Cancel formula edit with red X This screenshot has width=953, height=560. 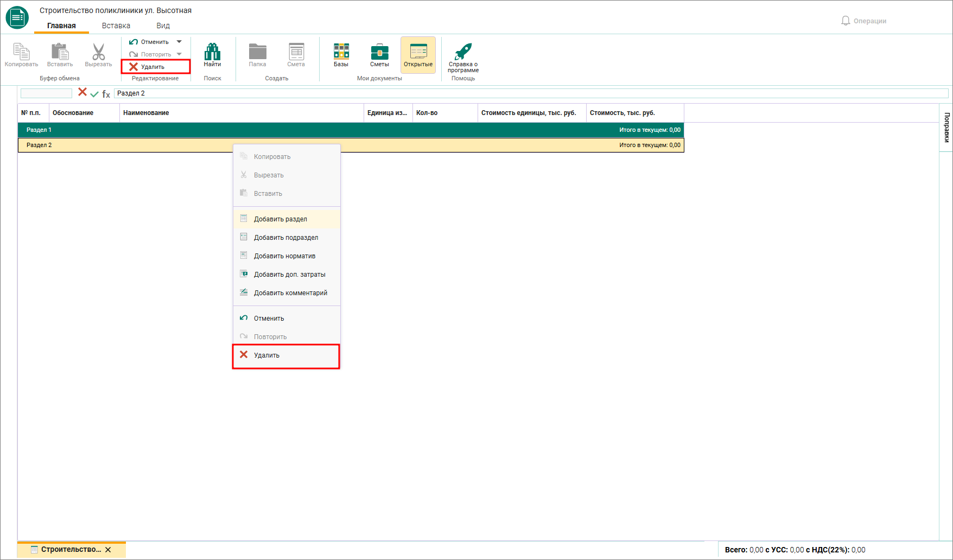(82, 92)
